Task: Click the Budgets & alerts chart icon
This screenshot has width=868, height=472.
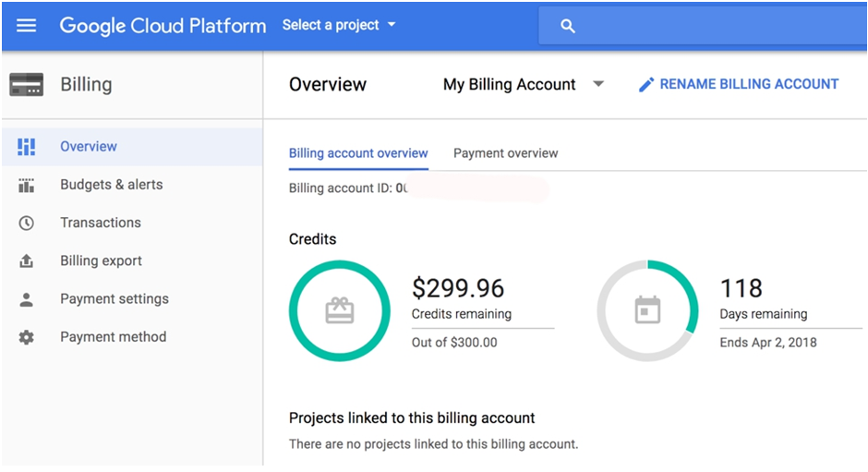Action: pos(26,185)
